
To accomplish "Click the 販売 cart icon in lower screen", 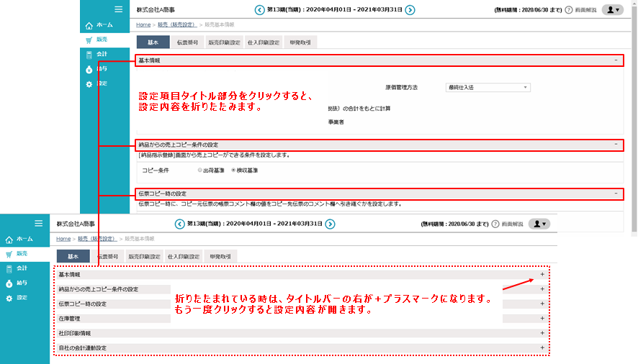I will tap(9, 254).
